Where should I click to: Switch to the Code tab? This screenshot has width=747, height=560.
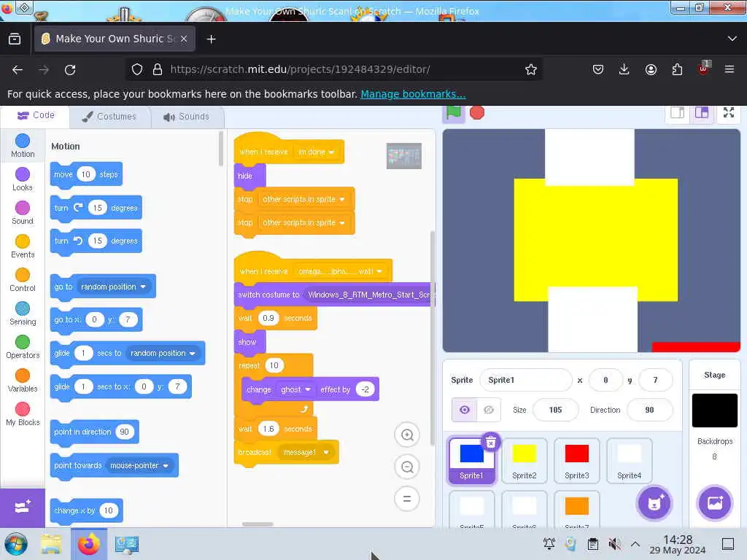36,116
